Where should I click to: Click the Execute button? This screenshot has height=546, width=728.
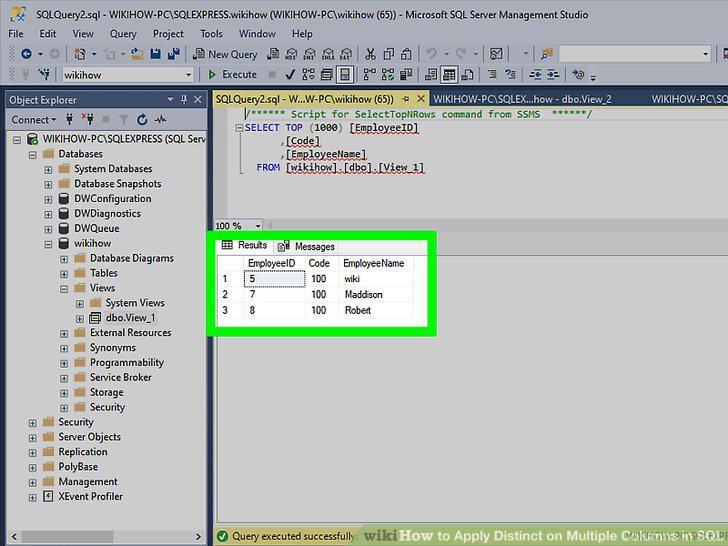click(233, 74)
